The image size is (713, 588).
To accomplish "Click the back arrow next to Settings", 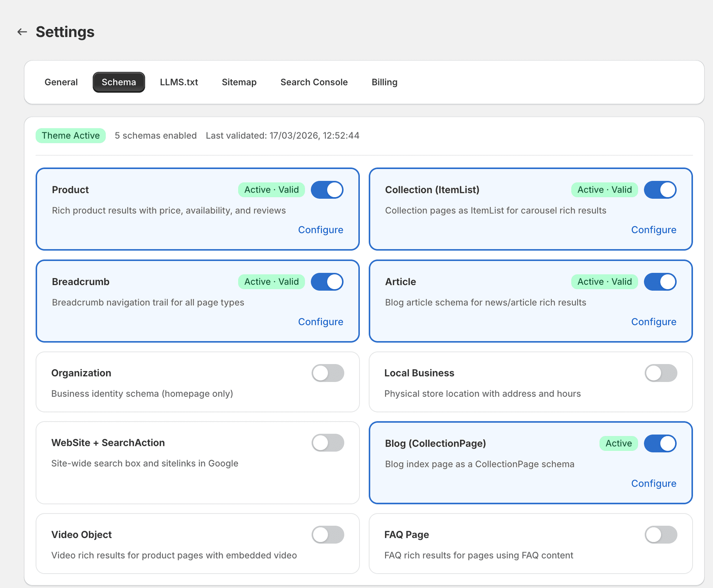I will pos(22,32).
